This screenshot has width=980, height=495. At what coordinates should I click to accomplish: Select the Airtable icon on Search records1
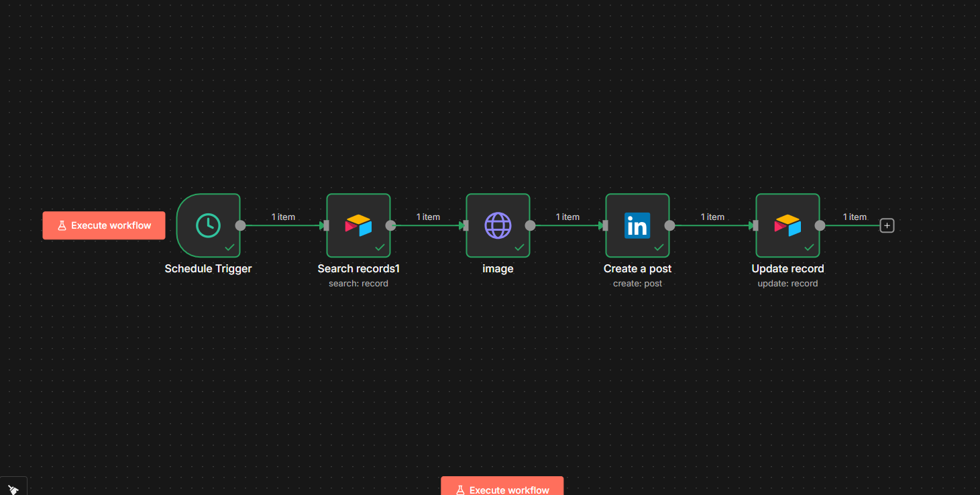point(358,225)
